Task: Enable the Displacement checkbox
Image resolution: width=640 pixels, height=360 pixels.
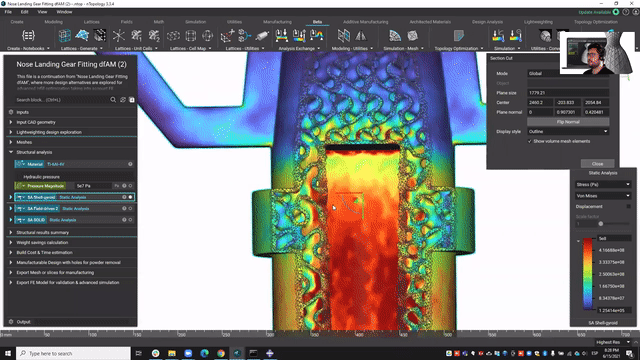Action: coord(628,207)
